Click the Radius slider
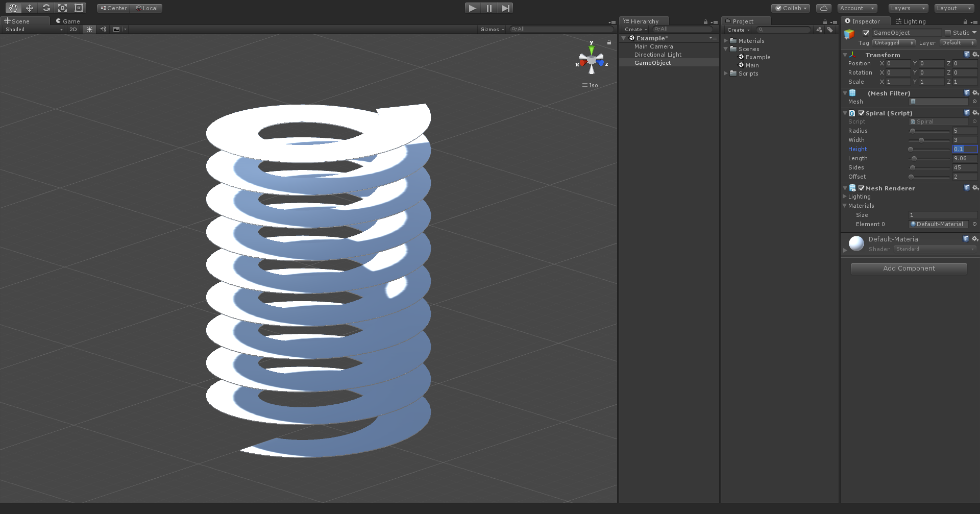 click(x=929, y=131)
